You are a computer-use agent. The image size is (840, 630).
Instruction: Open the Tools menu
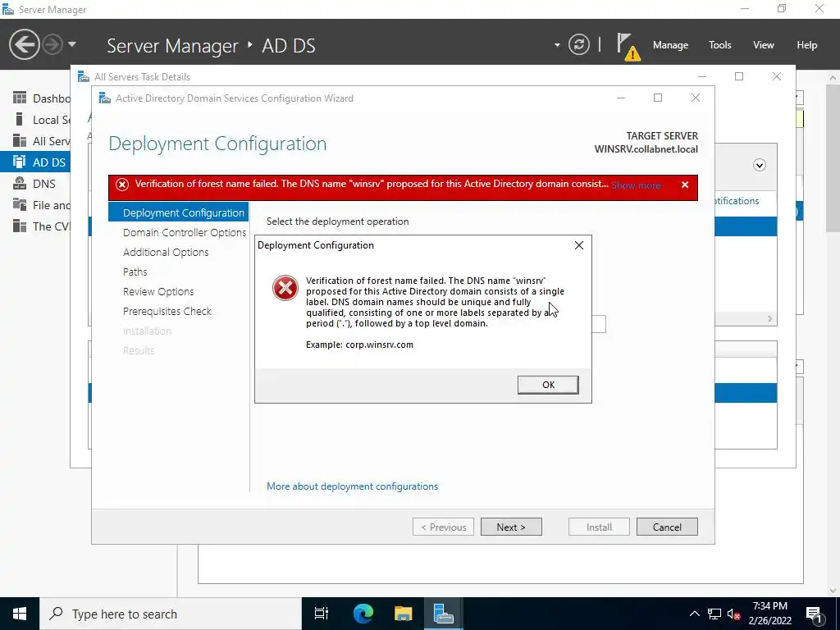pos(720,45)
